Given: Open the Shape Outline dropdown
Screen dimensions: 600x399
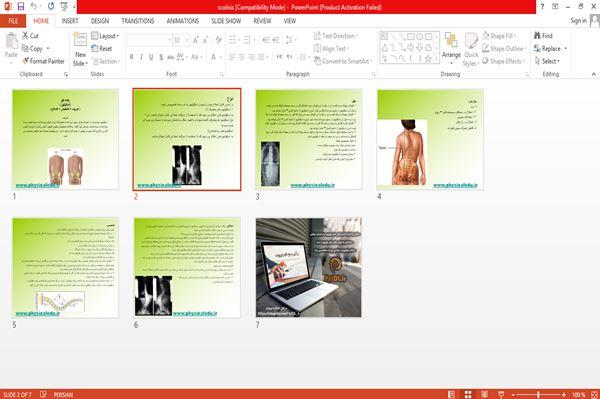Looking at the screenshot, I should (x=504, y=49).
